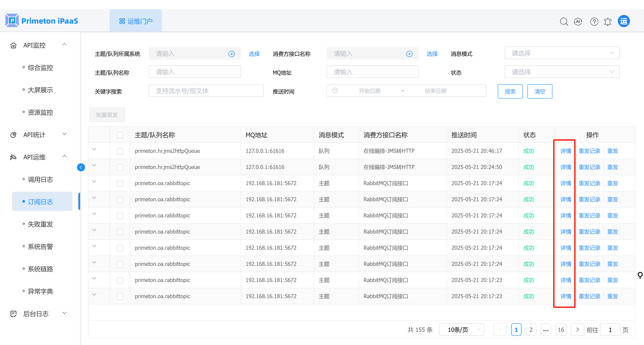The width and height of the screenshot is (644, 345).
Task: Clear the 主题/队列所属系统 field with x icon
Action: pos(232,54)
